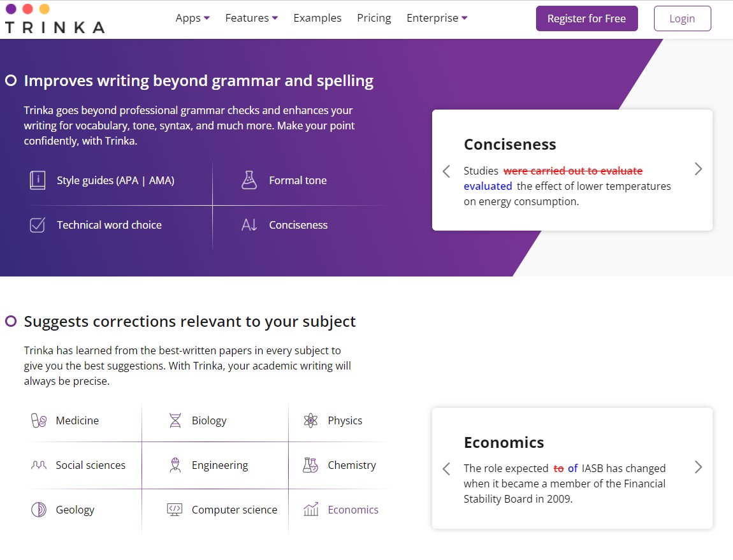733x560 pixels.
Task: Click the Login button
Action: (x=682, y=18)
